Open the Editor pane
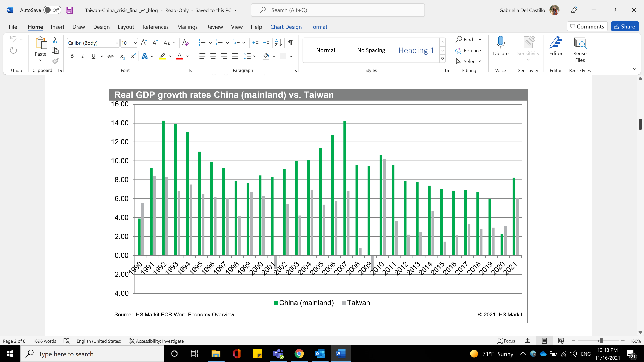644x362 pixels. click(555, 46)
